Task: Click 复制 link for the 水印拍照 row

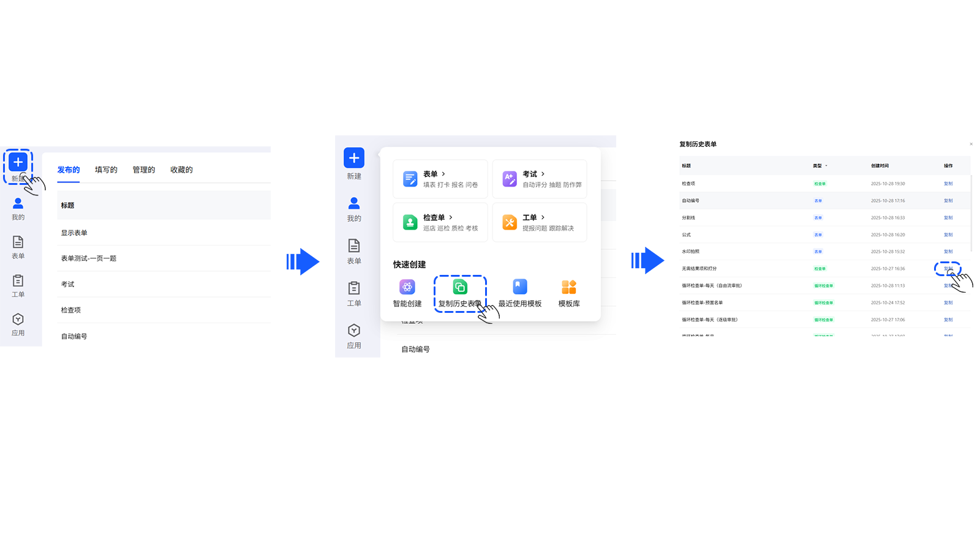Action: click(x=948, y=252)
